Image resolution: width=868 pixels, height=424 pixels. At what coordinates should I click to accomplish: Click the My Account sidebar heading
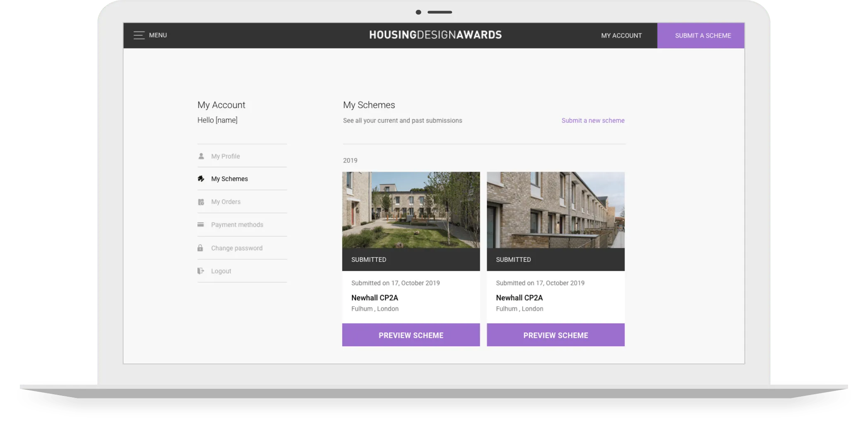(221, 105)
